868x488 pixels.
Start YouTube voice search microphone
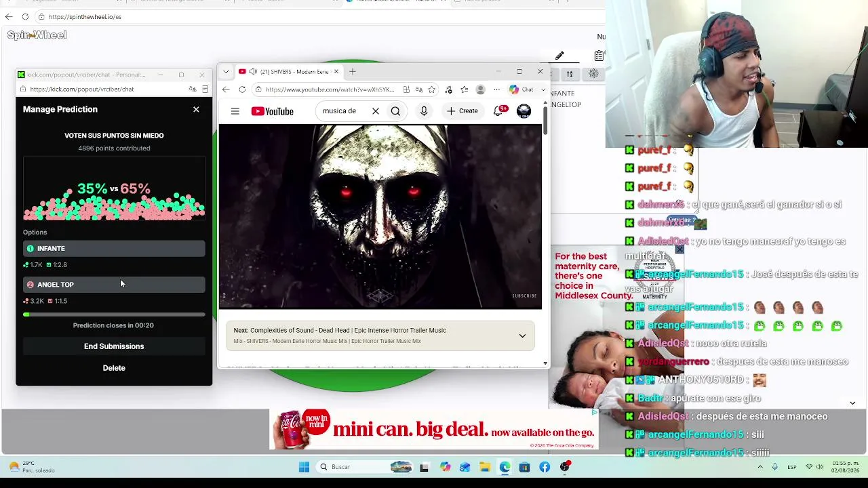click(424, 111)
